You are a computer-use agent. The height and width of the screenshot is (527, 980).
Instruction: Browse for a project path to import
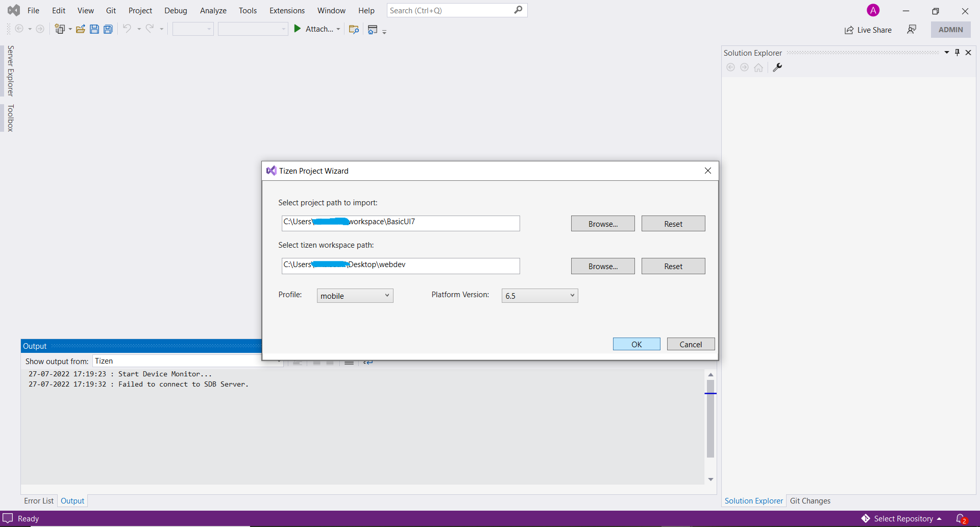tap(602, 223)
